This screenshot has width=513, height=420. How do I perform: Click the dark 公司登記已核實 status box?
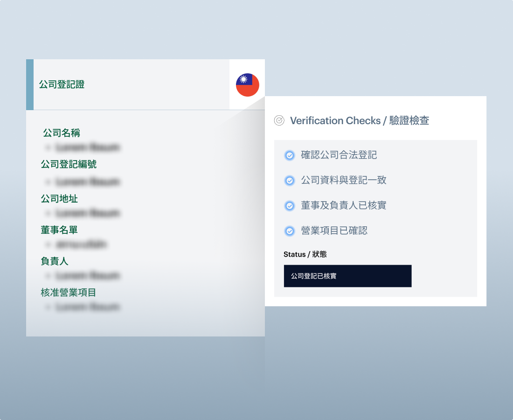pos(347,276)
